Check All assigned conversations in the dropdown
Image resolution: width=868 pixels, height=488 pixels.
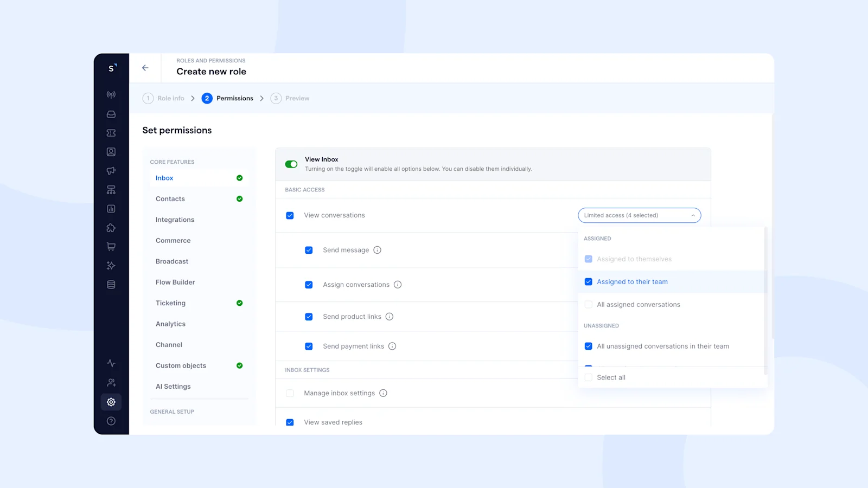[x=588, y=304]
